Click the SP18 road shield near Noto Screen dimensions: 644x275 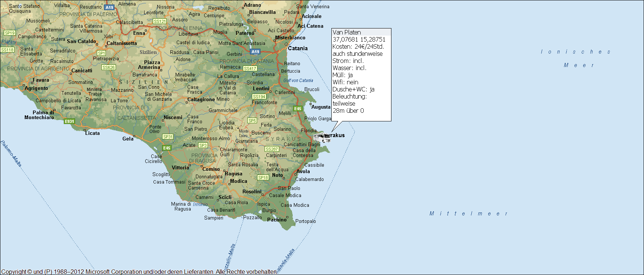(263, 178)
